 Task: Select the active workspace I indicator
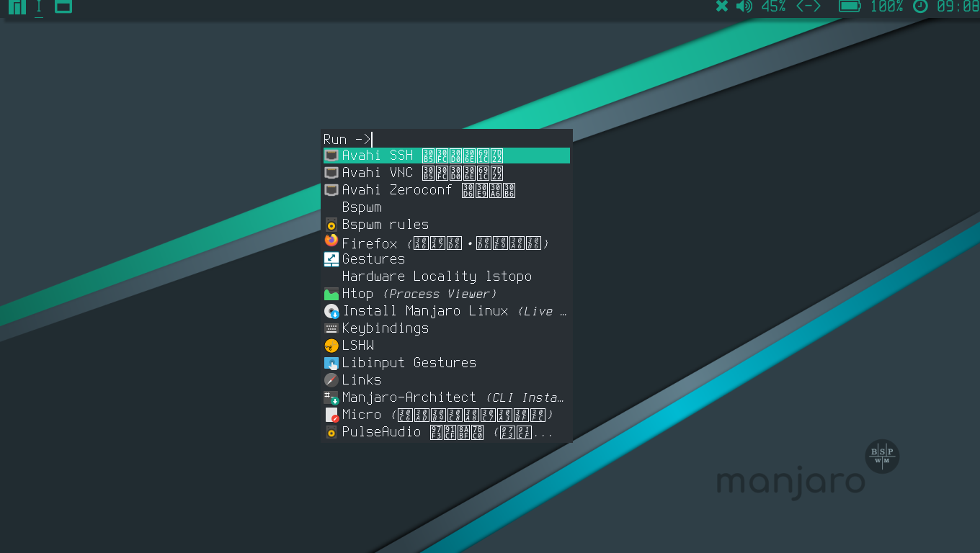click(x=39, y=7)
